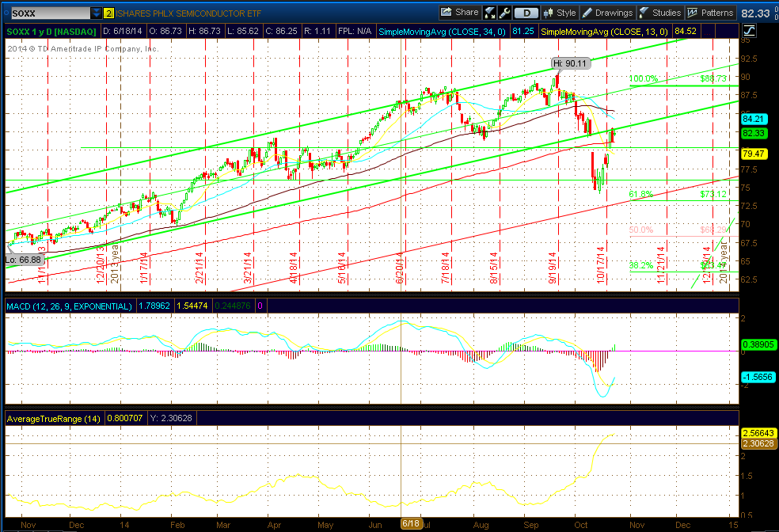The height and width of the screenshot is (532, 779).
Task: Click the O: 86.73 open value
Action: (x=165, y=32)
